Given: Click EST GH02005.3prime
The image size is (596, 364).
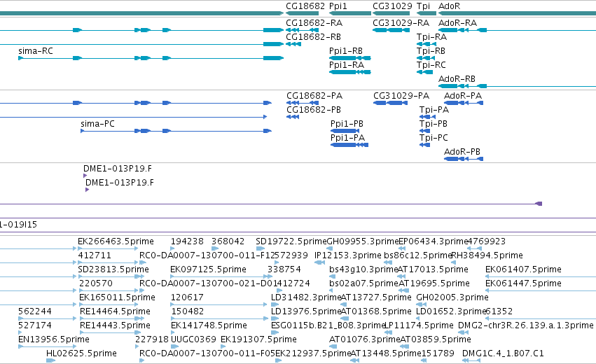Looking at the screenshot, I should pos(452,297).
